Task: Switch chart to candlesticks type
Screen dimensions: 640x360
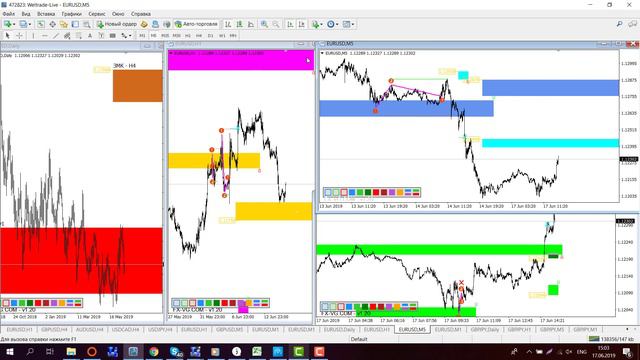Action: 239,24
